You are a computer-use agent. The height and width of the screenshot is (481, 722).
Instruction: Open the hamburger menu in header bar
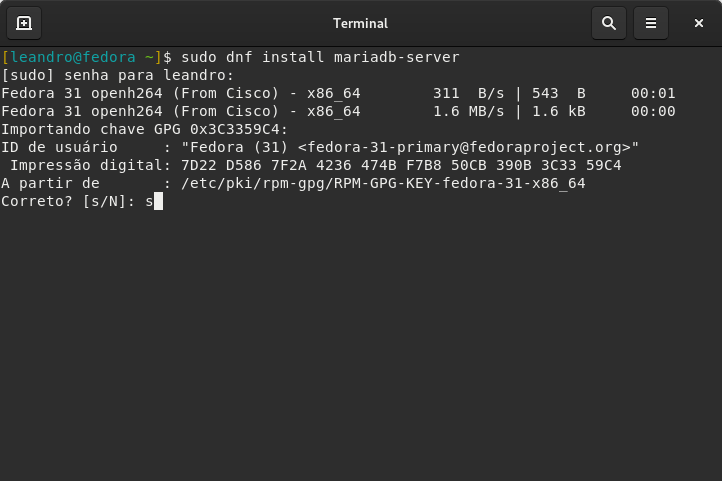click(x=651, y=22)
